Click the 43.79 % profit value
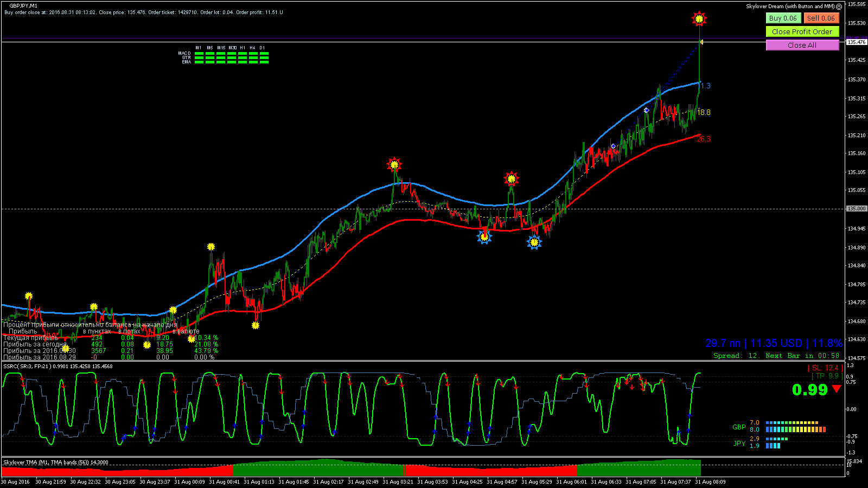Screen dimensions: 868x488 pyautogui.click(x=206, y=351)
